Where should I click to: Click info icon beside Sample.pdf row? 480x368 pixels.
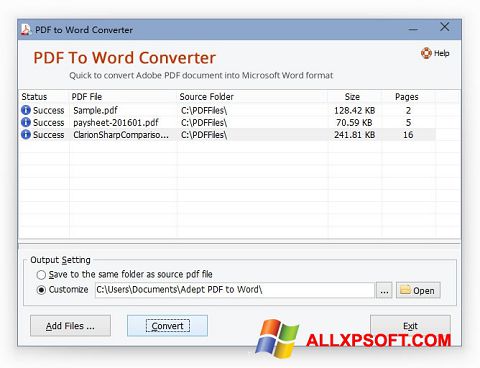coord(26,110)
